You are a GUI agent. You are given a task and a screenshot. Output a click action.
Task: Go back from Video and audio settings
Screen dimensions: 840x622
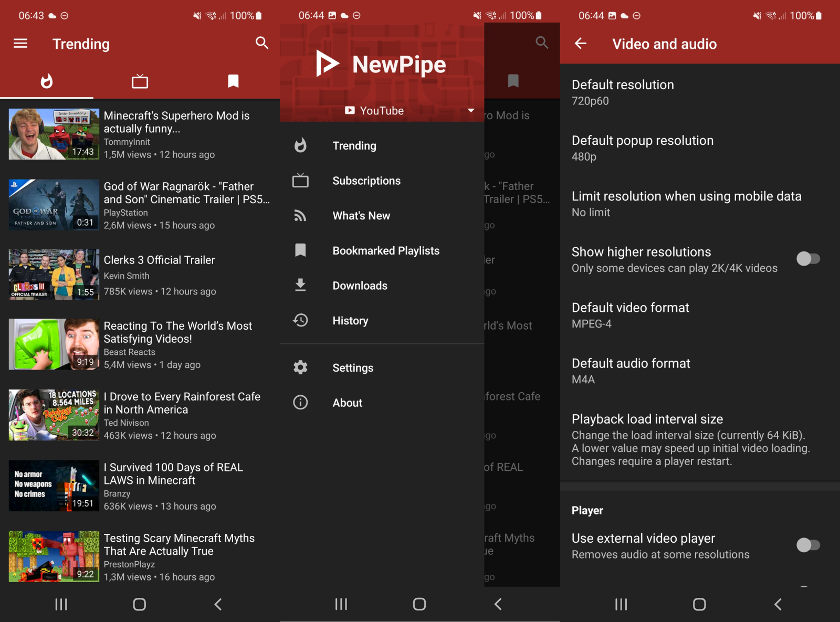(x=580, y=44)
